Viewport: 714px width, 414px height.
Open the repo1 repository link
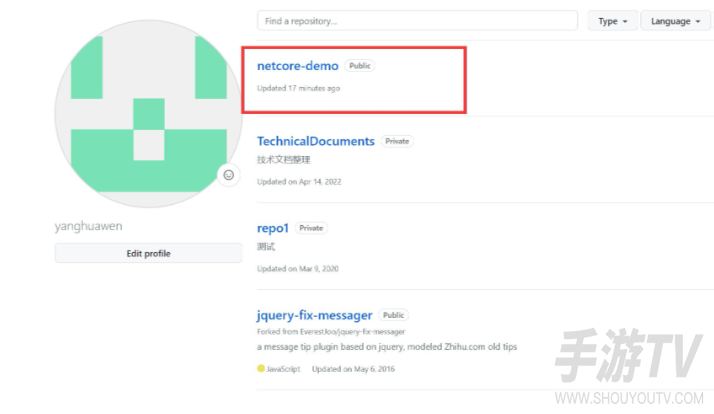[273, 228]
